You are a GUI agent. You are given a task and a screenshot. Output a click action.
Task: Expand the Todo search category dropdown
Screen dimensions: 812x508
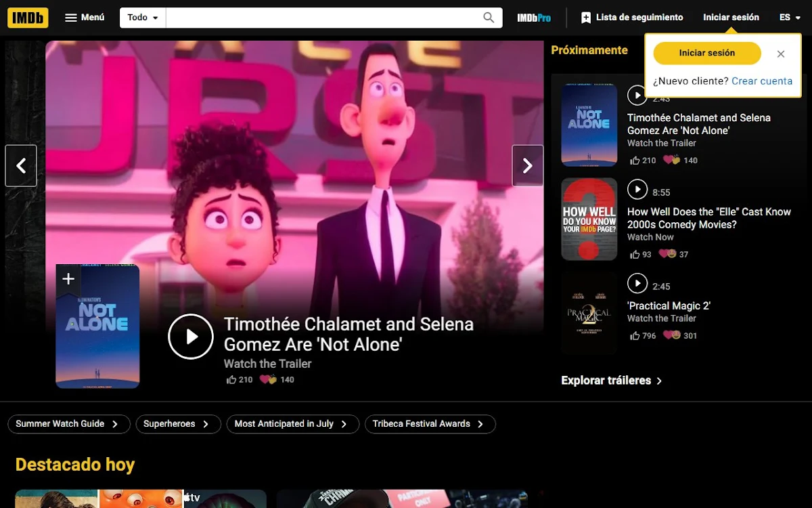[x=143, y=18]
